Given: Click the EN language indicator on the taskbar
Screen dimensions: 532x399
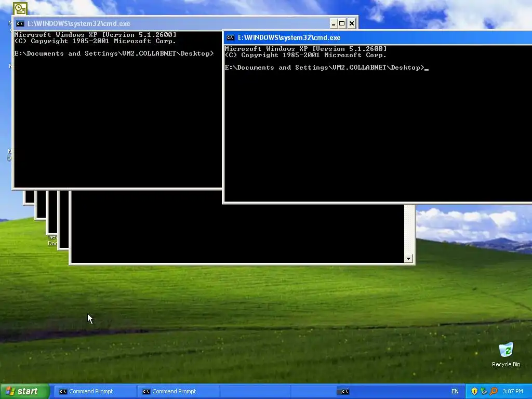Looking at the screenshot, I should [x=455, y=392].
